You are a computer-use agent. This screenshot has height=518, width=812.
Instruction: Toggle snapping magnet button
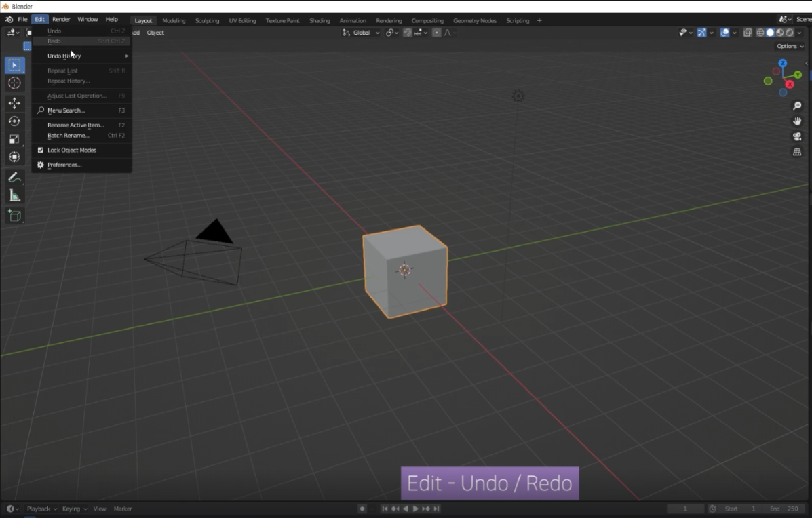(408, 33)
